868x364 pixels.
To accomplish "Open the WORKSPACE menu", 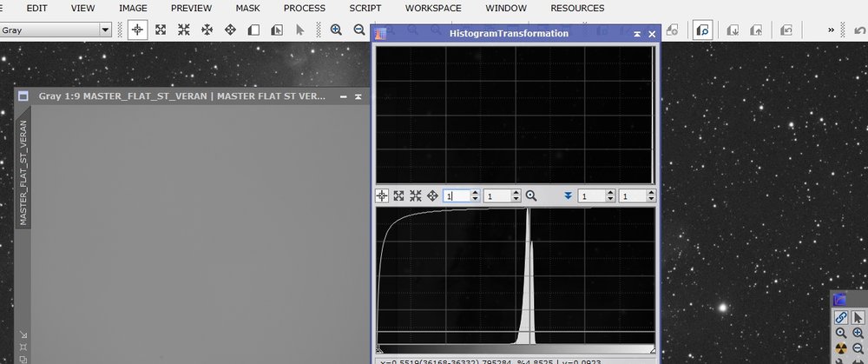I will 433,9.
